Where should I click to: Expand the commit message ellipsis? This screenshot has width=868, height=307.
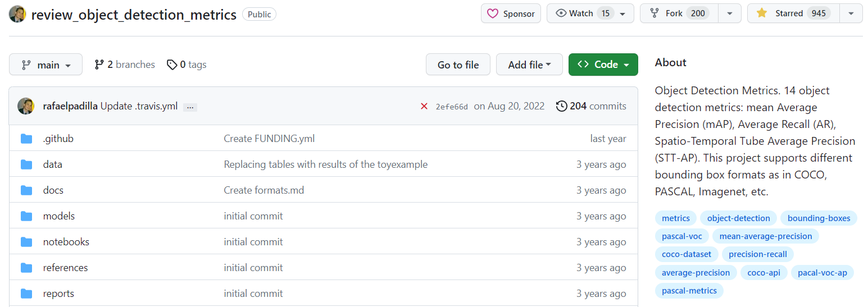190,107
